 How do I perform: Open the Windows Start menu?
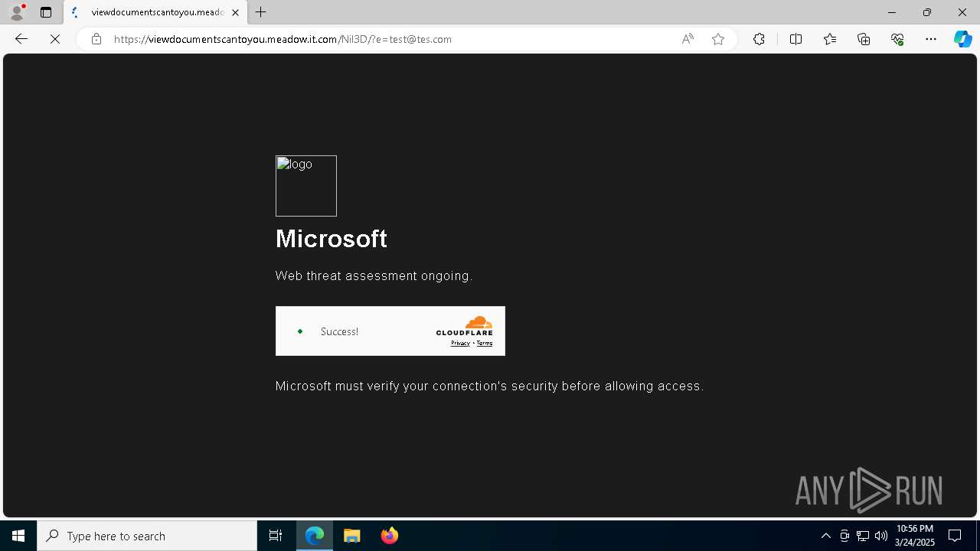pyautogui.click(x=18, y=536)
